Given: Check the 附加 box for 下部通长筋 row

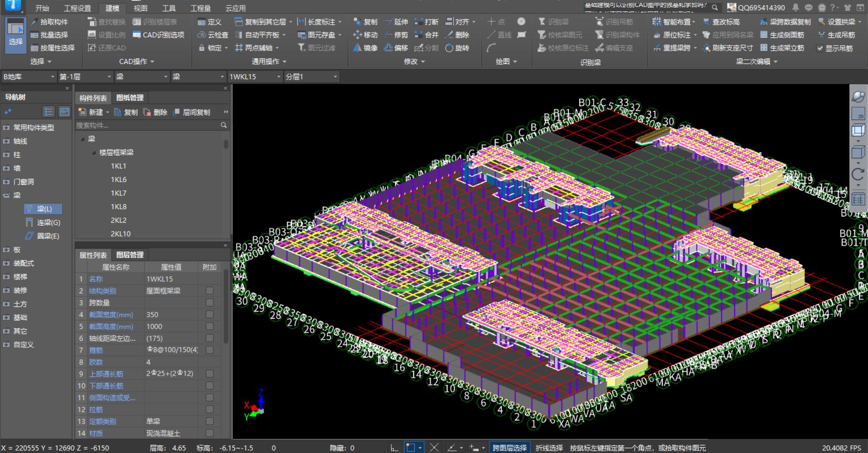Looking at the screenshot, I should click(209, 385).
